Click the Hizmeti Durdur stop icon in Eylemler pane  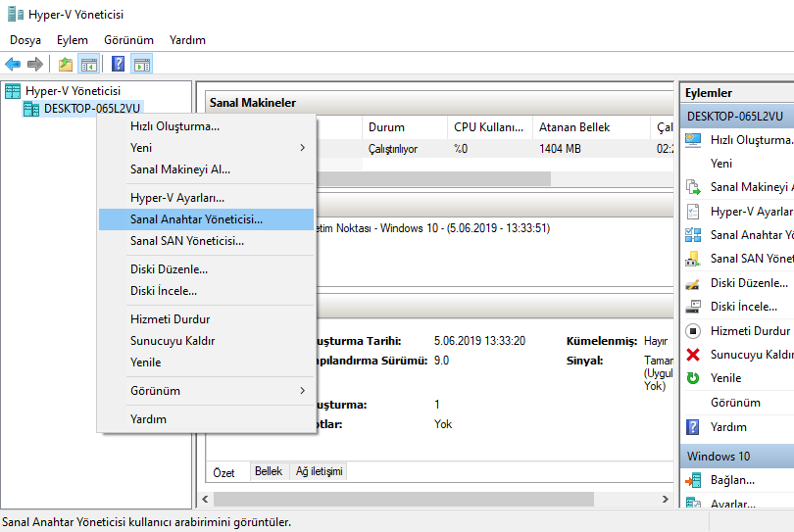click(693, 331)
